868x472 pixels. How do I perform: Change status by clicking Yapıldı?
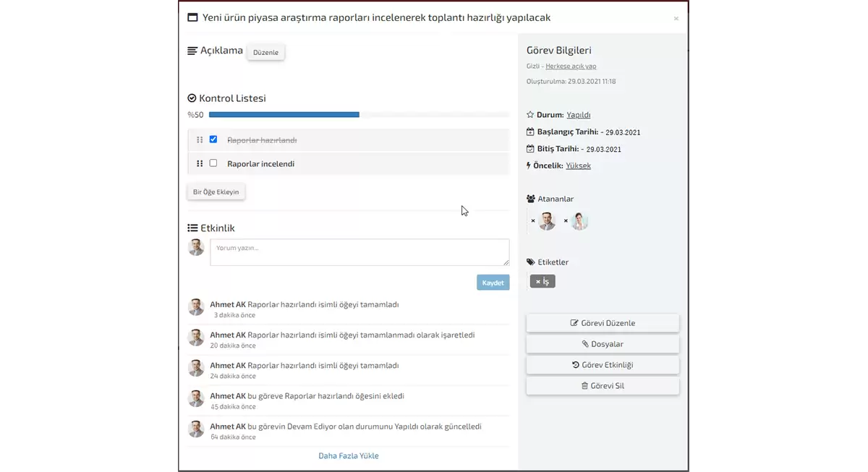point(578,115)
